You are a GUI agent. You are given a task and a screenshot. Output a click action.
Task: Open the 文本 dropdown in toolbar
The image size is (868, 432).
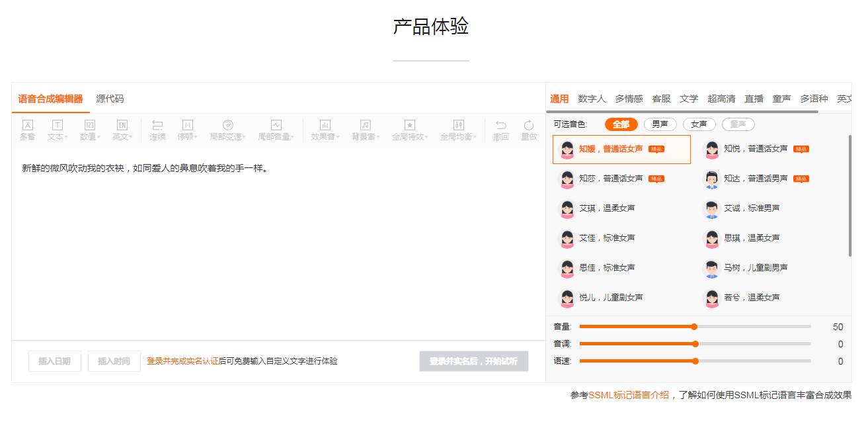(58, 130)
